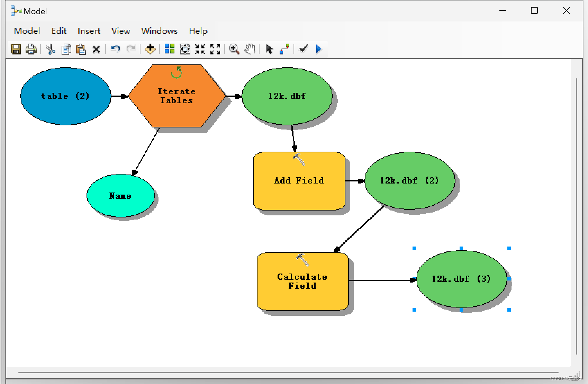Image resolution: width=588 pixels, height=384 pixels.
Task: Open the Edit menu
Action: pos(59,31)
